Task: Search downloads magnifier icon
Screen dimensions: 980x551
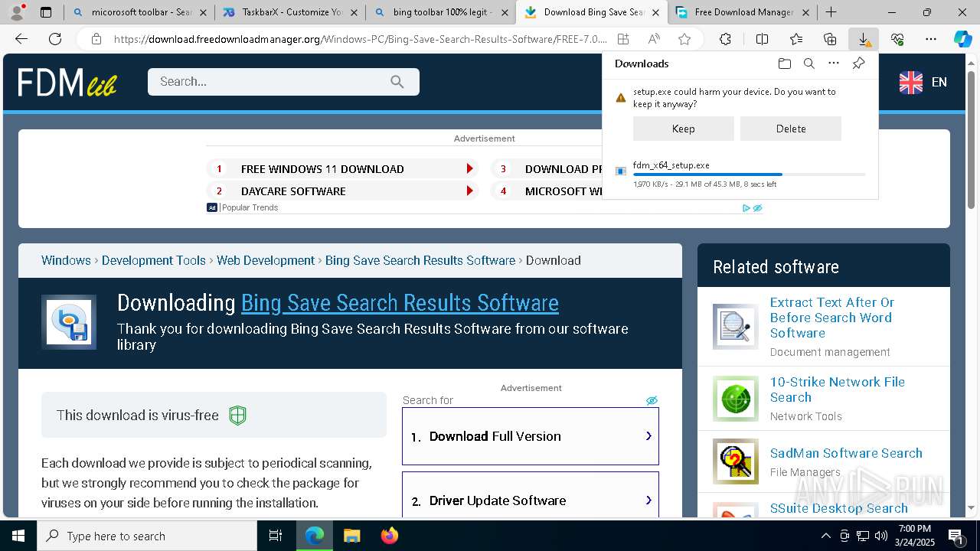Action: pyautogui.click(x=808, y=64)
